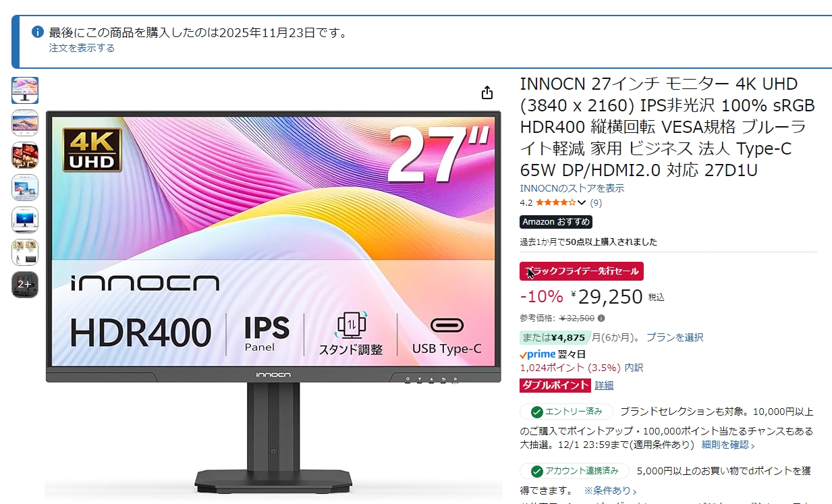Select the first product thumbnail
Image resolution: width=832 pixels, height=504 pixels.
pos(25,90)
